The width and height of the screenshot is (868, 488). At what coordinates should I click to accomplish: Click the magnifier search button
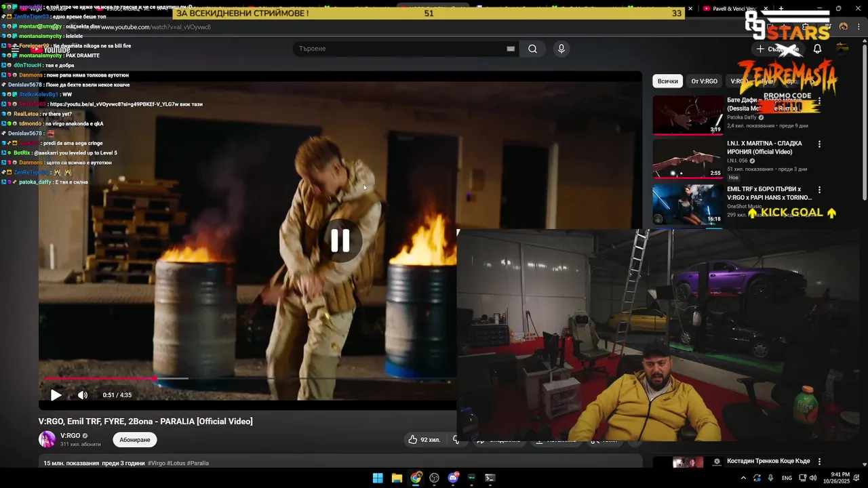click(532, 49)
